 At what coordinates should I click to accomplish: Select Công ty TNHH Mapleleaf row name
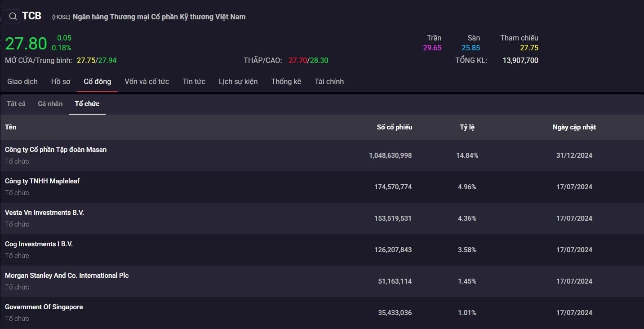[42, 181]
